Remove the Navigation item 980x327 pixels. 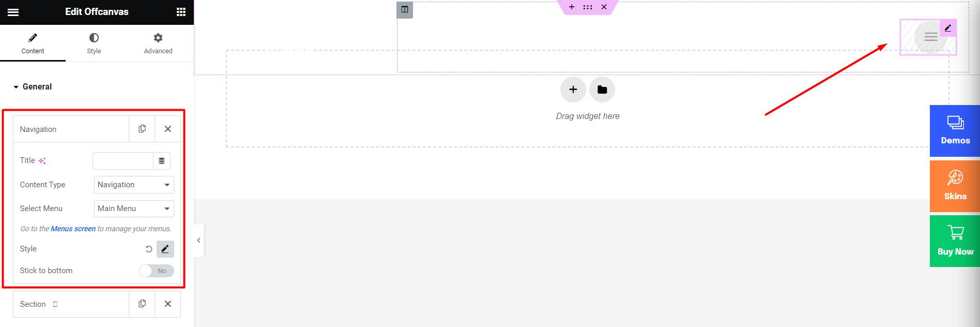(168, 129)
